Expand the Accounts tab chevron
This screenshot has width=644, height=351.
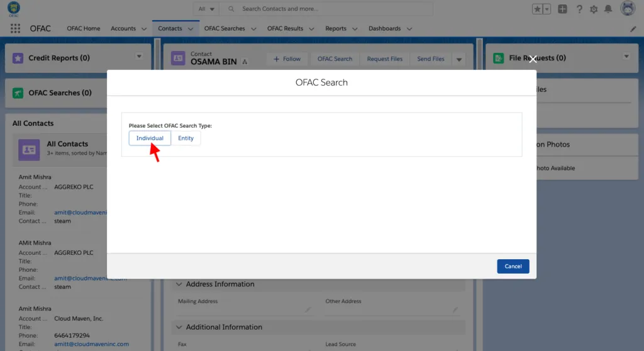144,29
